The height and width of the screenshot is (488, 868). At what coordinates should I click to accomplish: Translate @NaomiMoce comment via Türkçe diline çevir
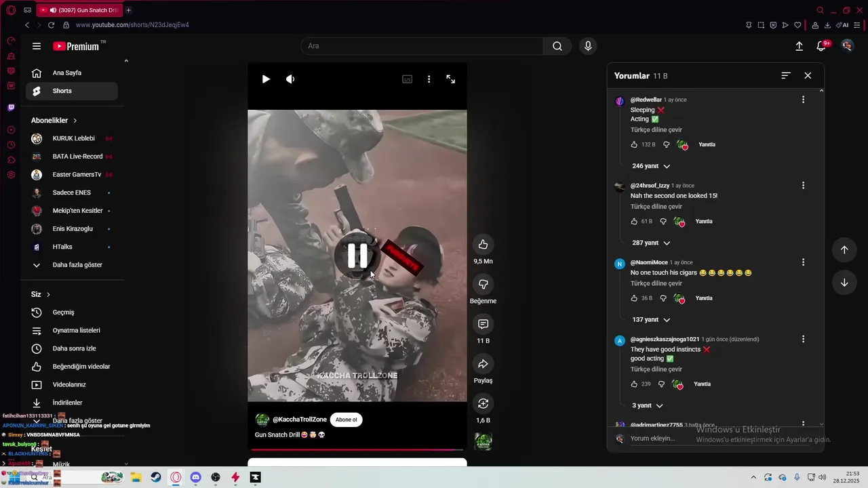click(x=656, y=283)
